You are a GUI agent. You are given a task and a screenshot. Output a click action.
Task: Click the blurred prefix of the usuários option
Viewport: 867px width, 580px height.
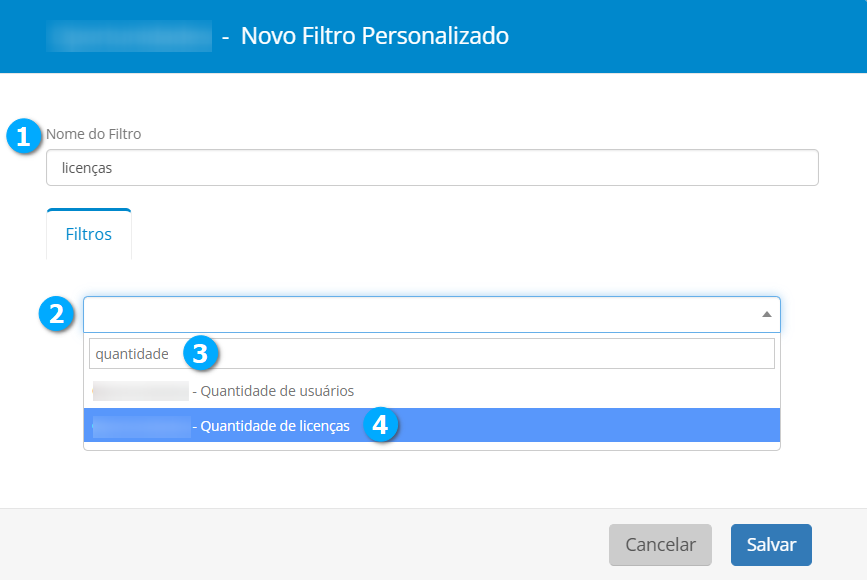tap(140, 391)
